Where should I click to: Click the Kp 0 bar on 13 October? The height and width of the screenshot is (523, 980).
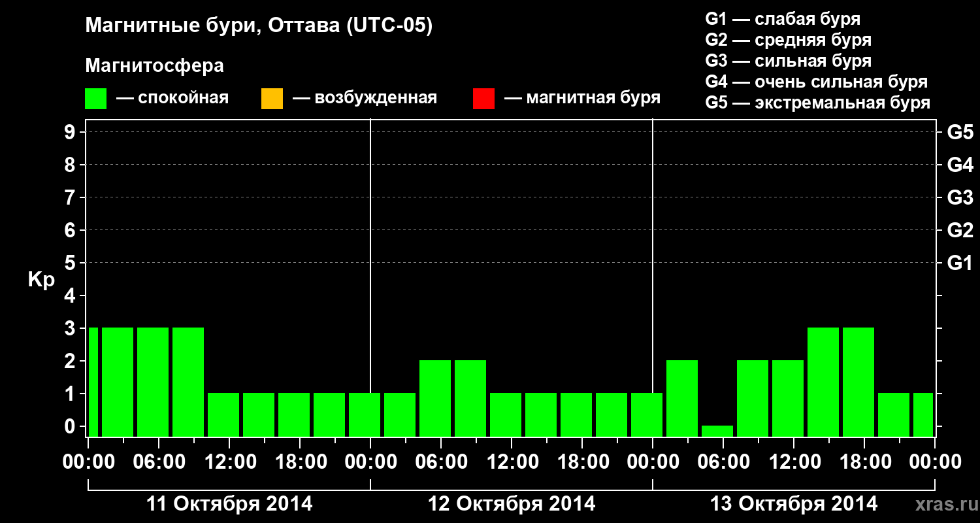(x=717, y=431)
